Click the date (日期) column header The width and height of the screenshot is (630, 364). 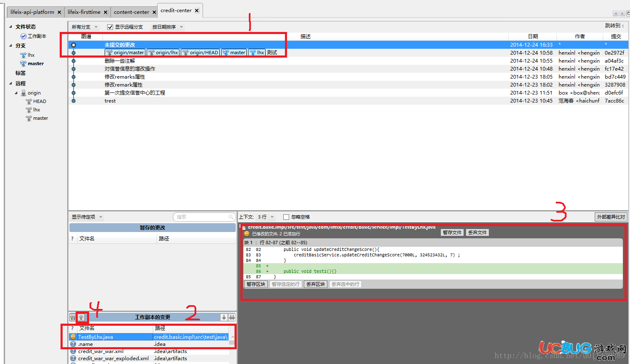pyautogui.click(x=532, y=37)
